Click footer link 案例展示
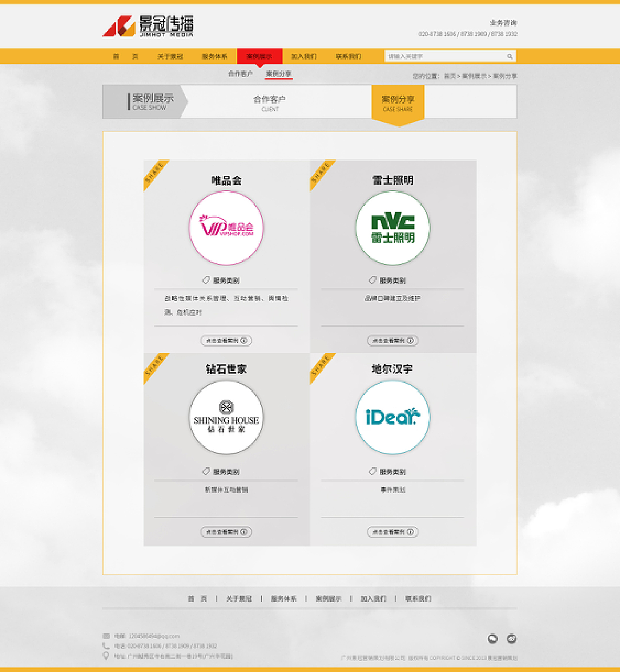 328,599
